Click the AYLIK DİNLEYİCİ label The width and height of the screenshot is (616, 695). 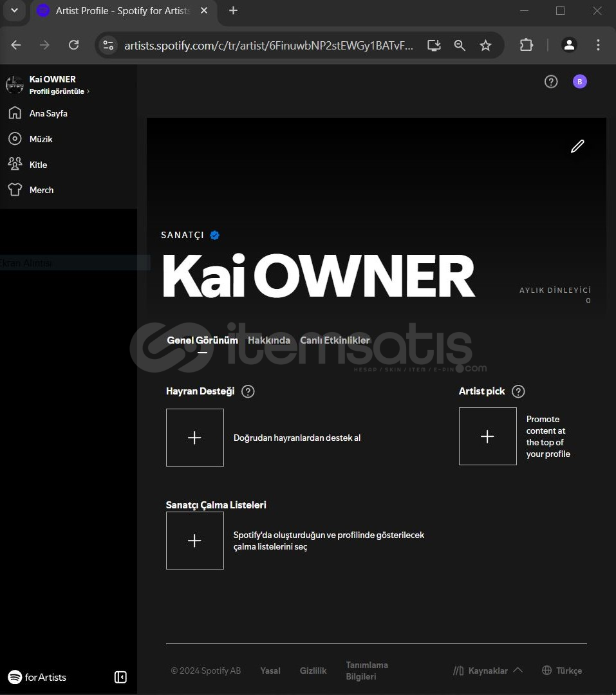(555, 290)
